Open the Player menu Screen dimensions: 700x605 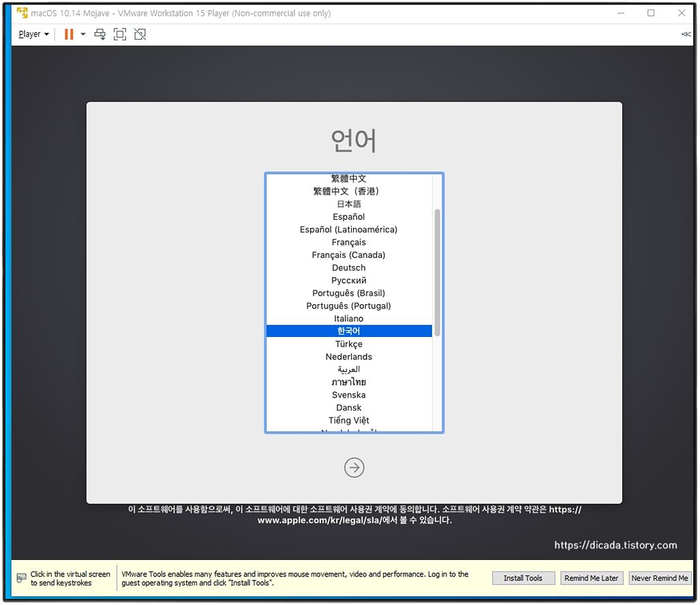pos(33,34)
